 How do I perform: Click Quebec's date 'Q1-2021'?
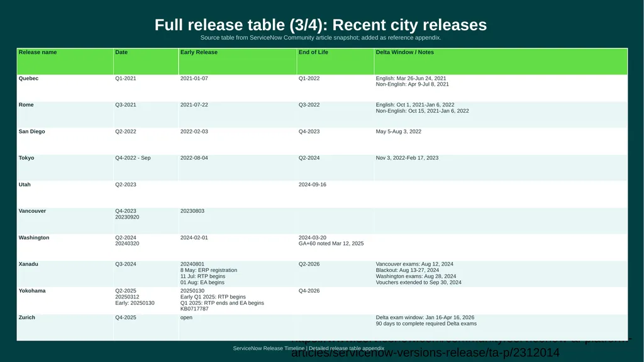point(125,78)
